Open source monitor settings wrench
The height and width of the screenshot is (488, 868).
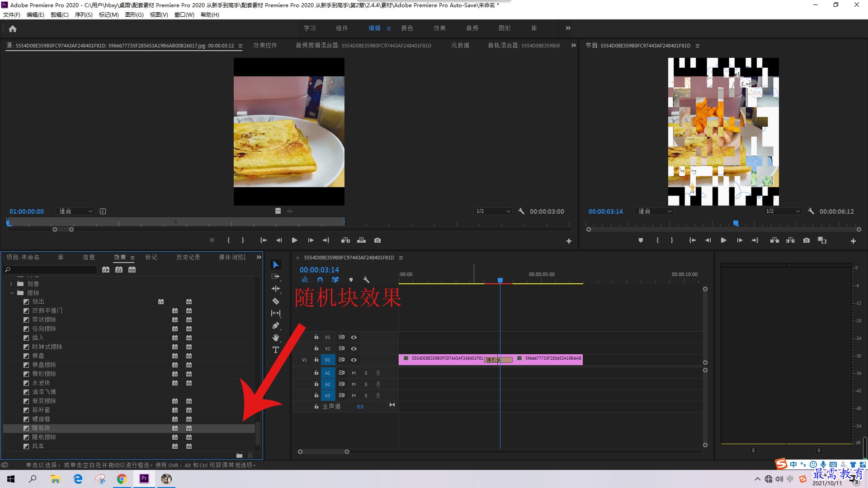point(521,211)
